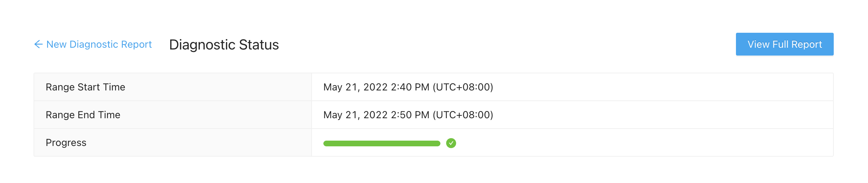Click the word Diagnostic in the page heading
This screenshot has height=183, width=868.
point(202,45)
